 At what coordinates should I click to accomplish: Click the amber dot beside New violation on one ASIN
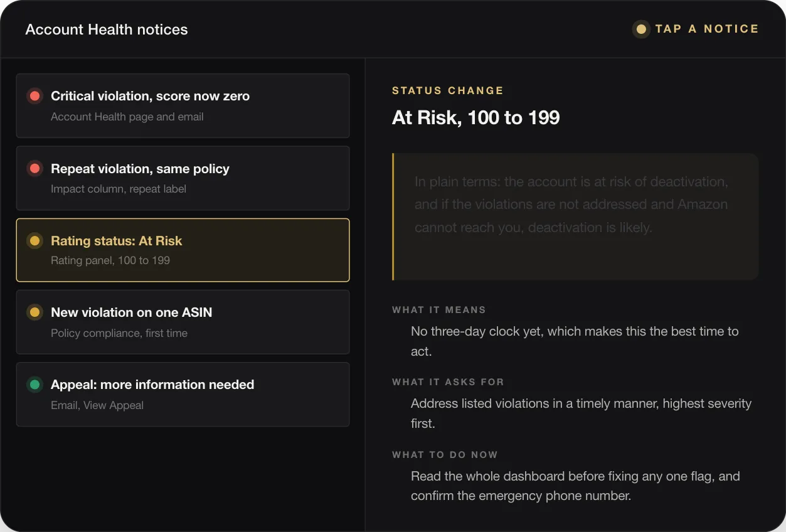click(35, 312)
